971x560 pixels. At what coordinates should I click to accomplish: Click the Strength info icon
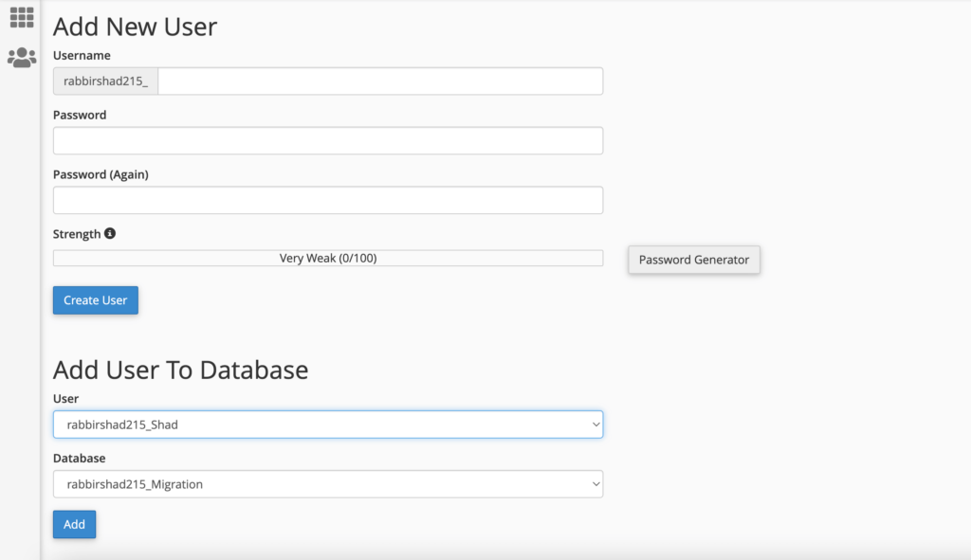[x=110, y=233]
